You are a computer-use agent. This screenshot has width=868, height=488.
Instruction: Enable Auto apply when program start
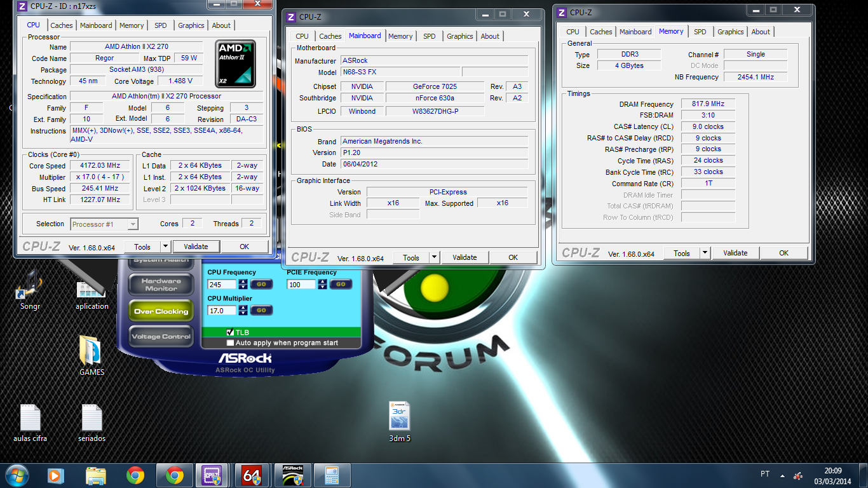tap(230, 342)
